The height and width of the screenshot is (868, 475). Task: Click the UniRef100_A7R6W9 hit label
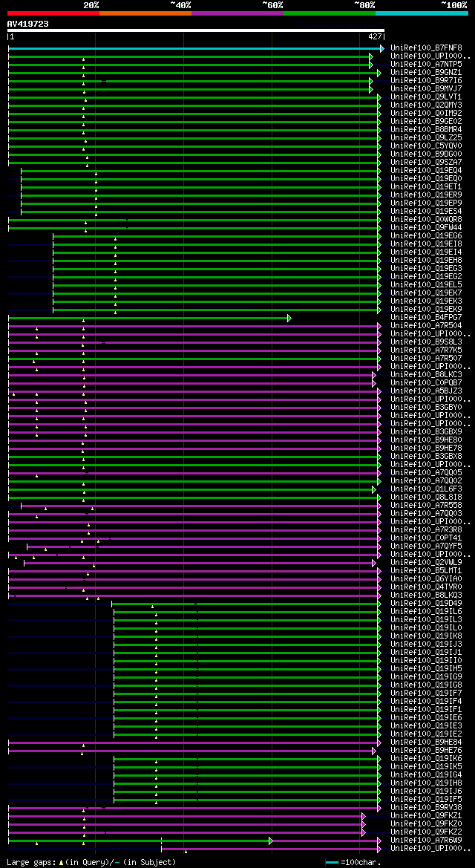pyautogui.click(x=426, y=840)
